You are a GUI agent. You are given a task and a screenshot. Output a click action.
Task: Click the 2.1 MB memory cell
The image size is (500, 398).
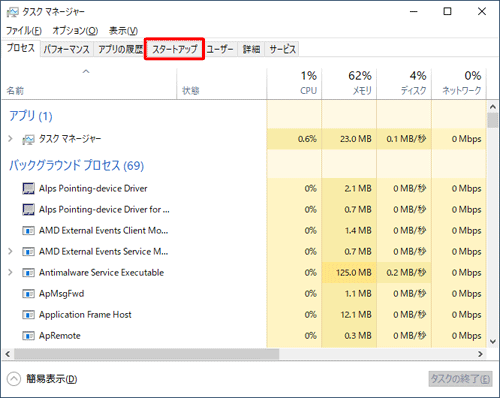point(349,189)
